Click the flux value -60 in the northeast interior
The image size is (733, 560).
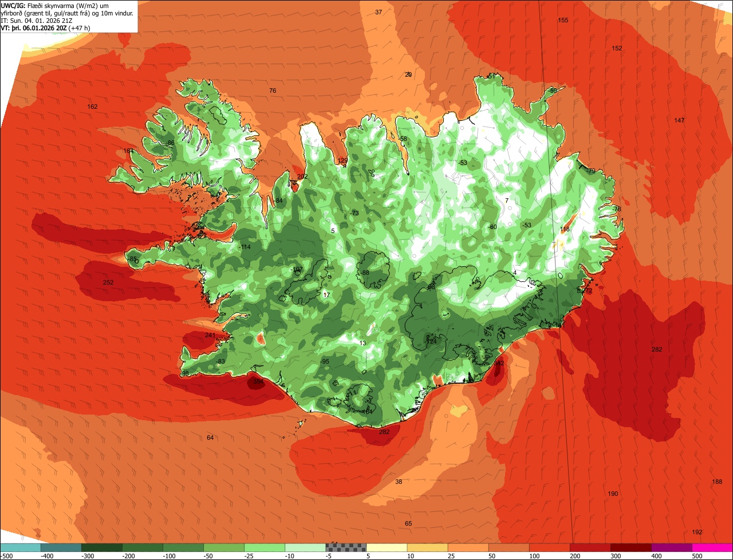(492, 227)
